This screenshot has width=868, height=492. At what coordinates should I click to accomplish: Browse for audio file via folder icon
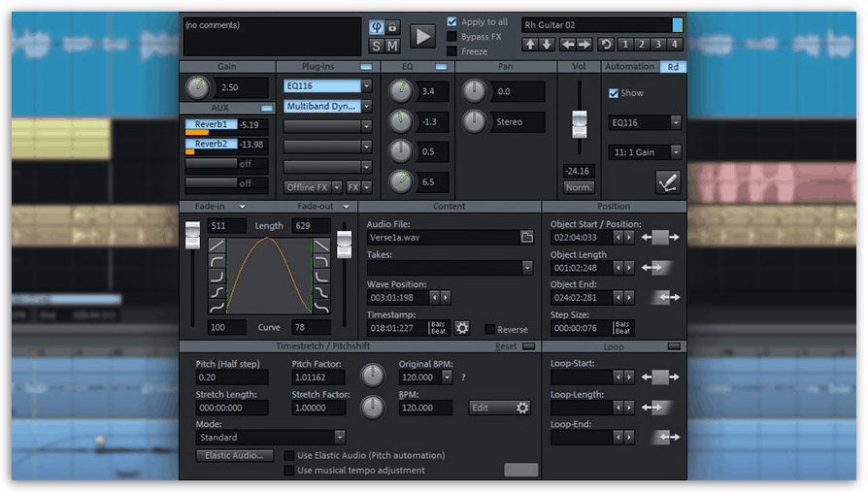(x=527, y=237)
